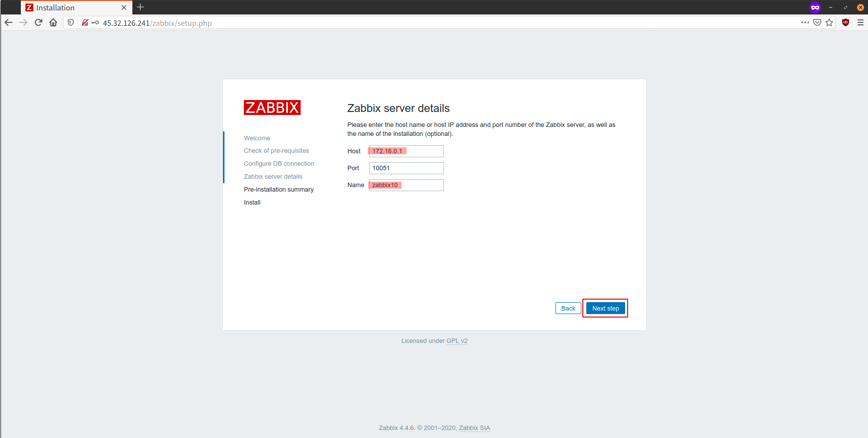The width and height of the screenshot is (868, 438).
Task: Open the GPL v2 license link
Action: click(x=457, y=341)
